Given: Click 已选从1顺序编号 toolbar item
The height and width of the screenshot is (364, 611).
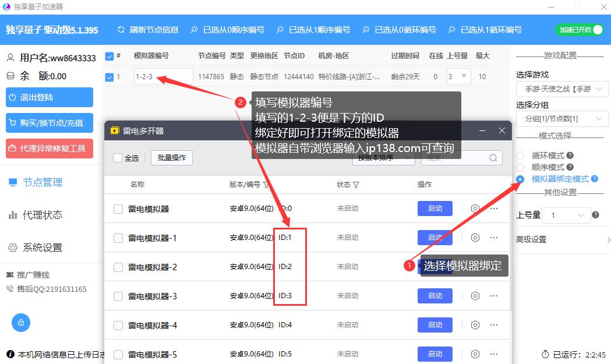Looking at the screenshot, I should tap(314, 30).
